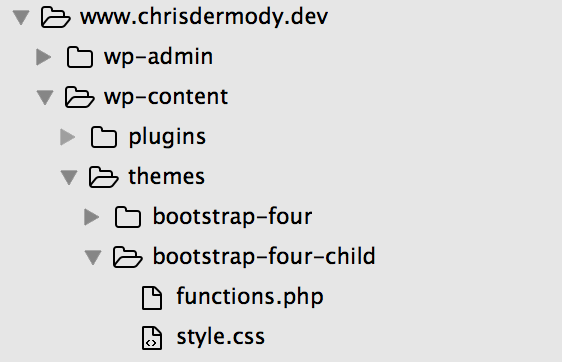Click the plugins folder icon
Viewport: 562px width, 362px height.
point(104,137)
